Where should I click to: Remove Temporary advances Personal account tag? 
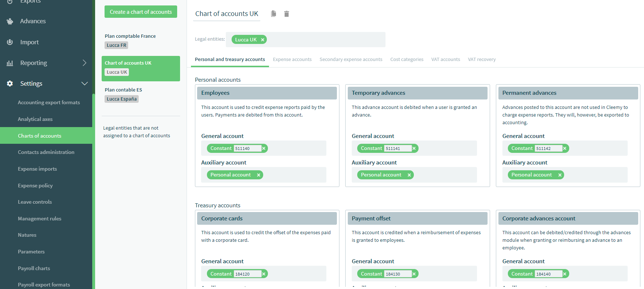tap(409, 175)
